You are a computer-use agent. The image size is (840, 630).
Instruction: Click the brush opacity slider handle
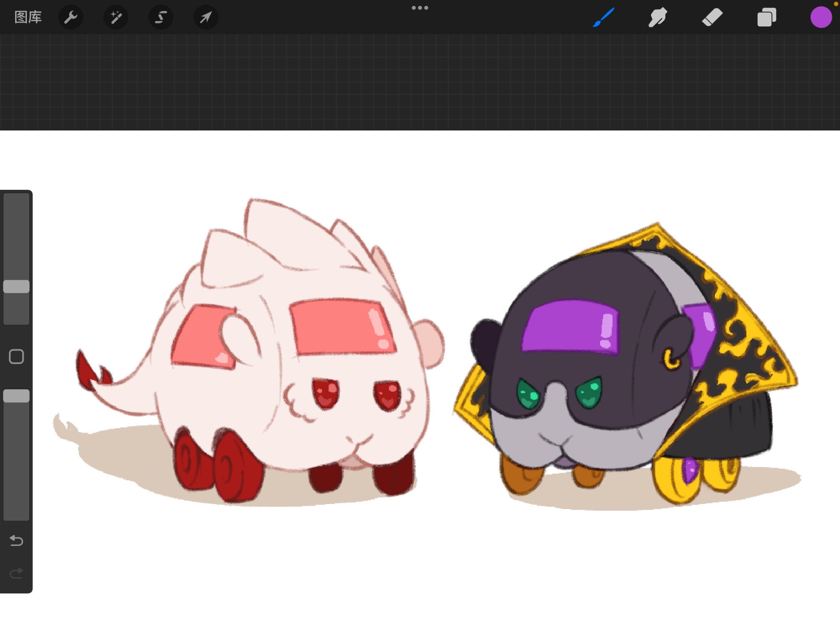pos(16,396)
